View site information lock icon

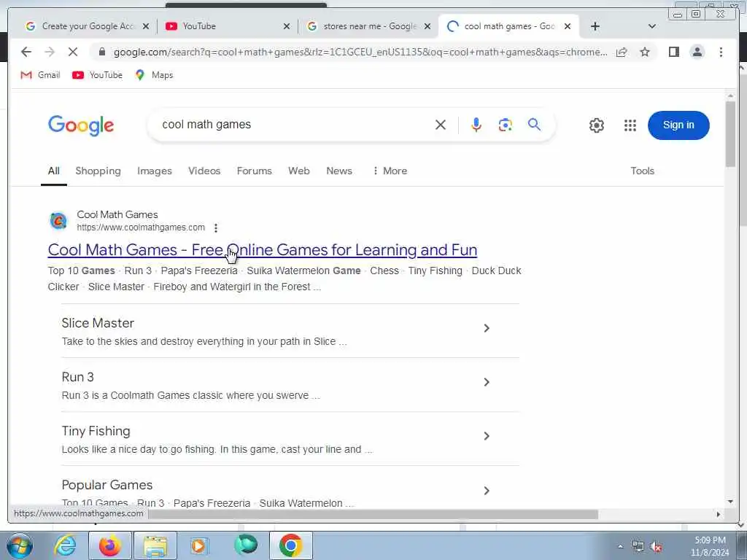[x=101, y=52]
